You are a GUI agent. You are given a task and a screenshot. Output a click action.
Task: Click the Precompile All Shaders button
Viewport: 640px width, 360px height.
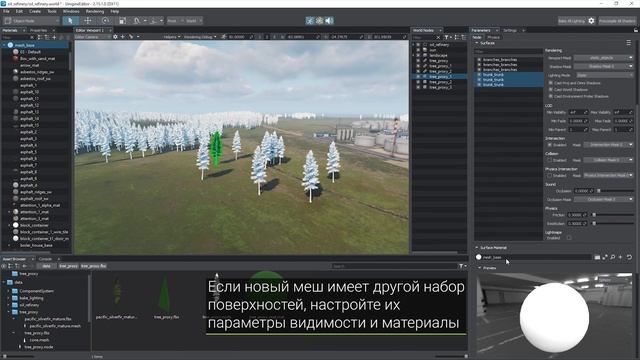pos(617,20)
